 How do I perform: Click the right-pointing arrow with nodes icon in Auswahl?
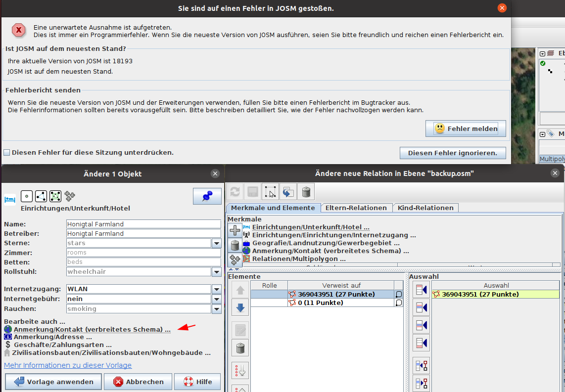pyautogui.click(x=421, y=383)
